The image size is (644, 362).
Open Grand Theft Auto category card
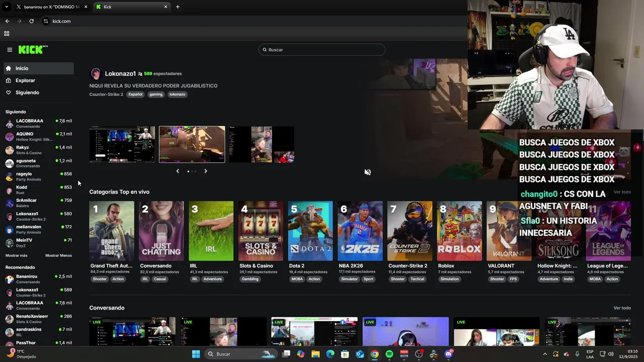pyautogui.click(x=112, y=231)
